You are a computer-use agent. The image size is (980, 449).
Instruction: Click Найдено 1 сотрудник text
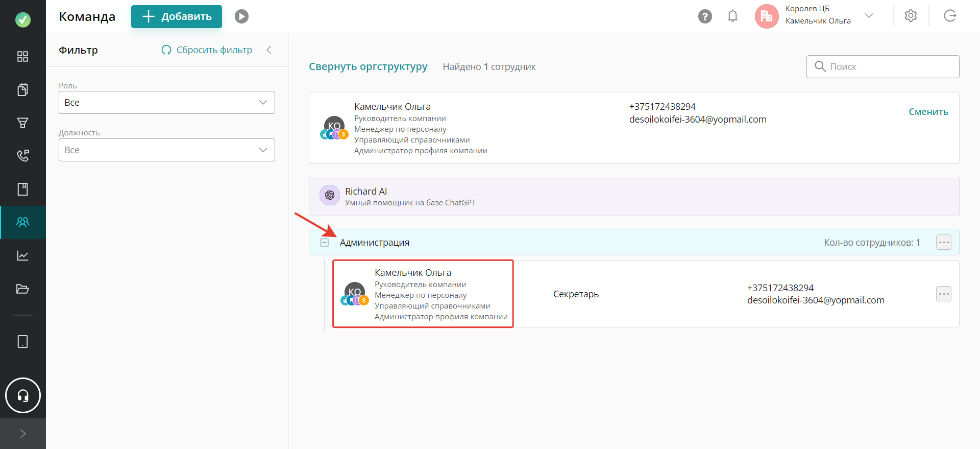(489, 66)
